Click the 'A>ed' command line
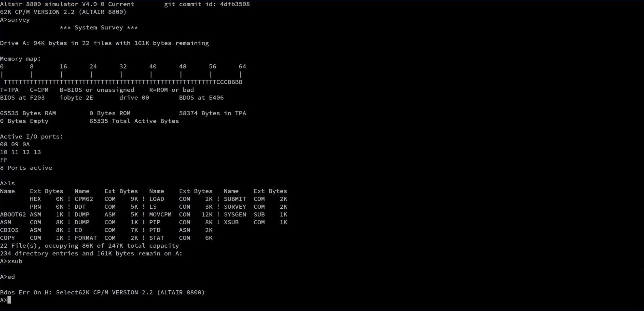Viewport: 644px width, 311px height. [7, 277]
